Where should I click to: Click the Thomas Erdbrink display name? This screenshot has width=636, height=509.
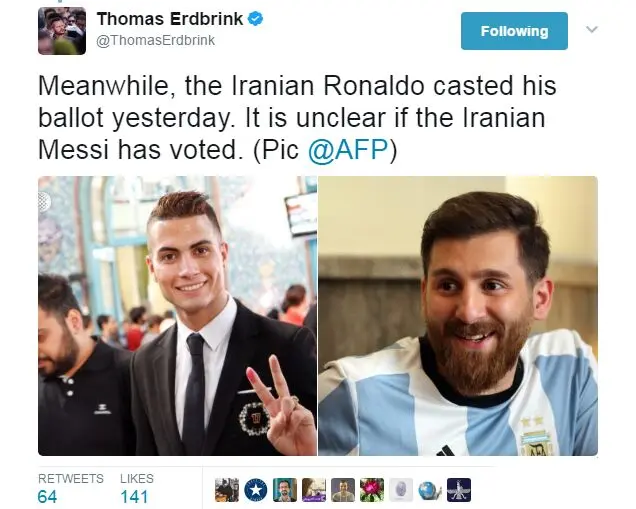click(x=170, y=19)
